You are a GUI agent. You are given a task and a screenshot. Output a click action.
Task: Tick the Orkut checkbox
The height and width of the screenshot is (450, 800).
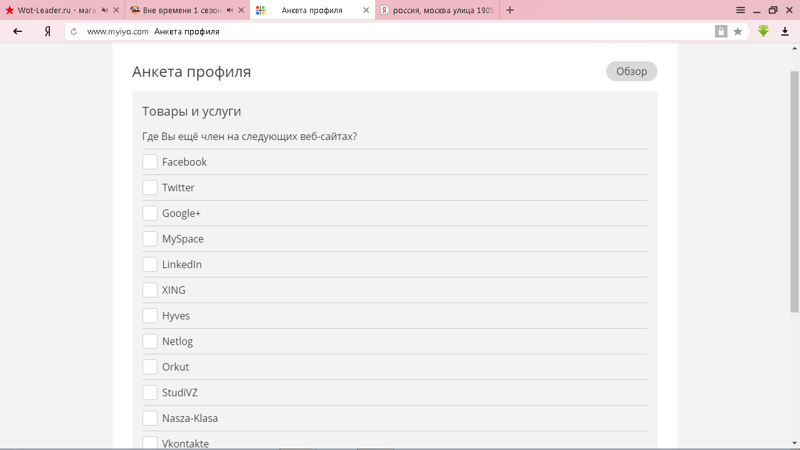(x=150, y=366)
